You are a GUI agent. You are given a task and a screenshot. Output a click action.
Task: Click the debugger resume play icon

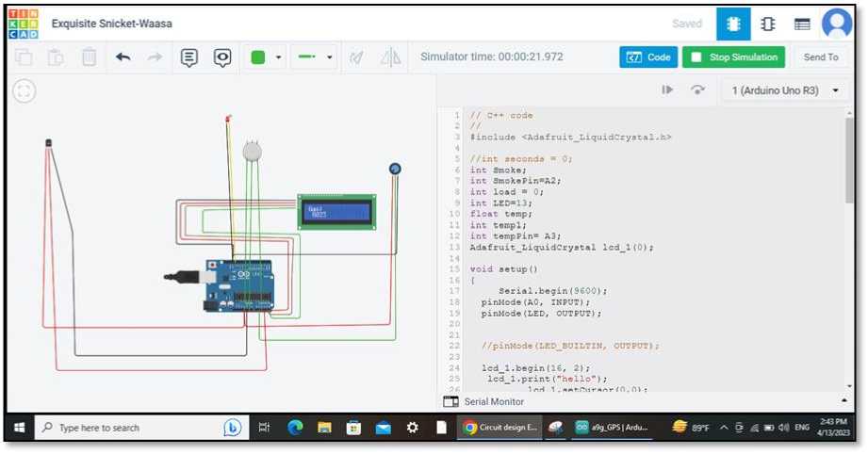(x=667, y=90)
